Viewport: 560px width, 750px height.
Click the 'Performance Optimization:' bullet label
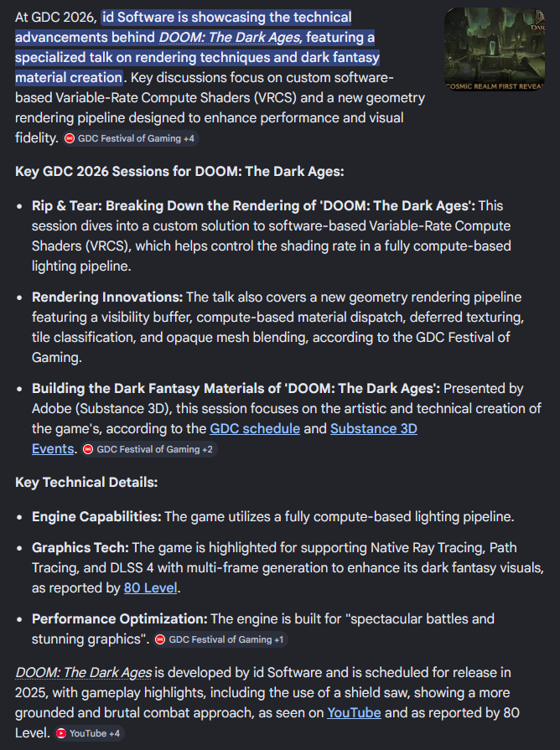coord(119,618)
